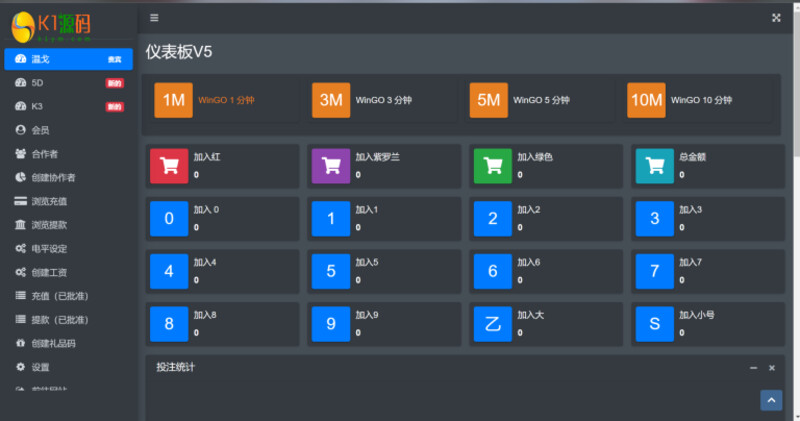Click the orange 10M tile
Image resolution: width=800 pixels, height=421 pixels.
[x=646, y=100]
